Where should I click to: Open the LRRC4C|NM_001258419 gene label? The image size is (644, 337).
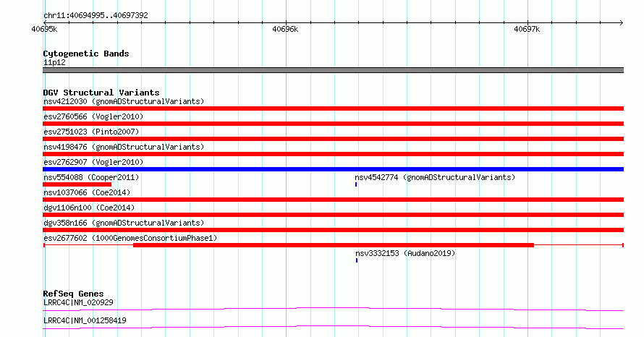85,320
